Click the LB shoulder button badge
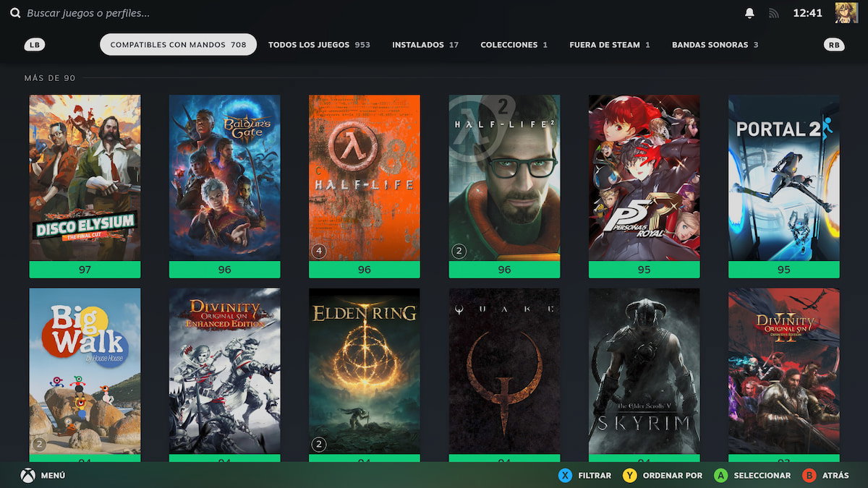This screenshot has width=868, height=488. click(34, 45)
